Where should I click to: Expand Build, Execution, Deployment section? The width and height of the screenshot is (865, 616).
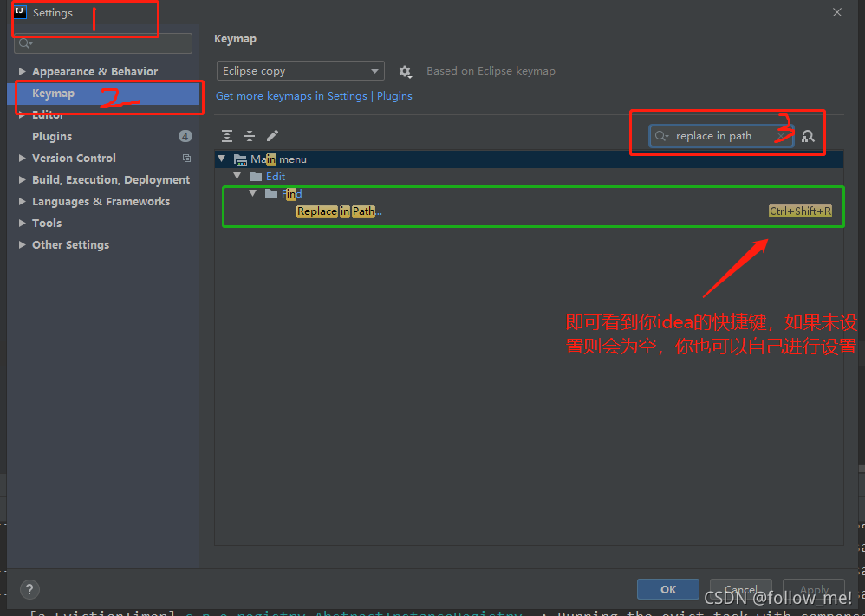(22, 179)
